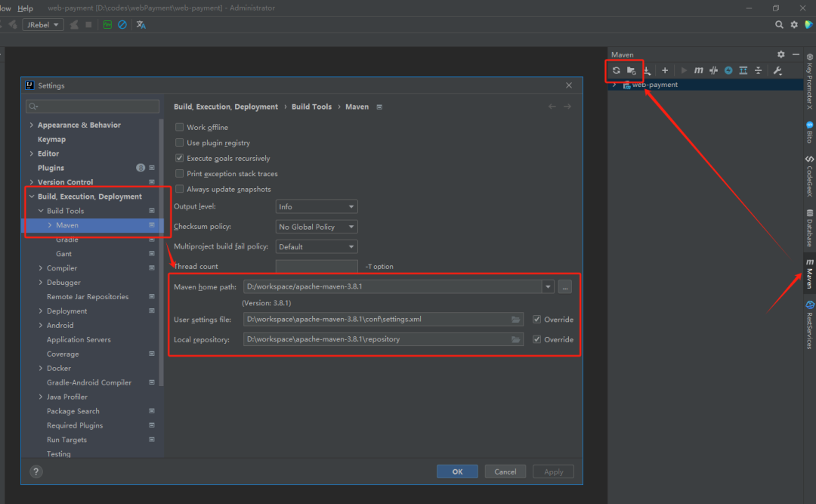Image resolution: width=816 pixels, height=504 pixels.
Task: Select Gradle in settings tree
Action: click(67, 240)
